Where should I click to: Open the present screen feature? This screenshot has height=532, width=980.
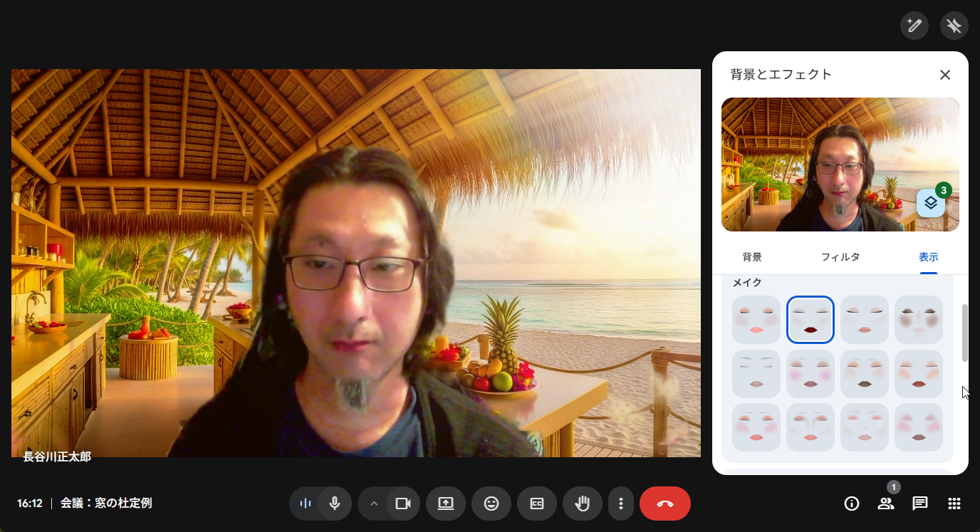pos(446,504)
